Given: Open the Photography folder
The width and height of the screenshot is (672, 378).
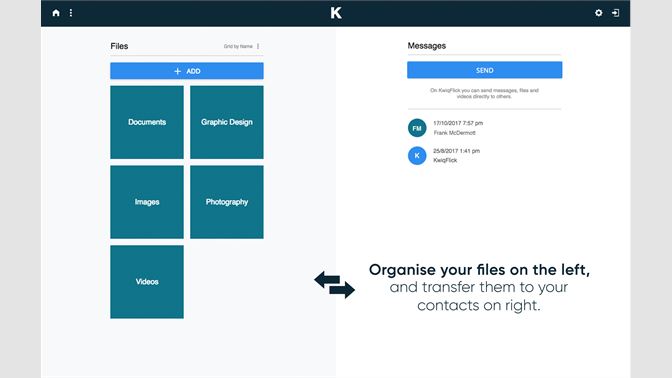Looking at the screenshot, I should point(227,202).
